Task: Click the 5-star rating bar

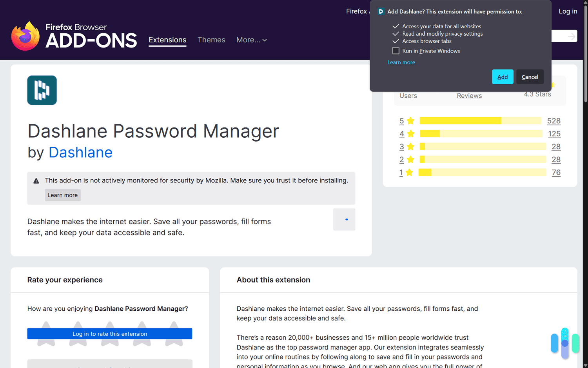Action: [480, 121]
